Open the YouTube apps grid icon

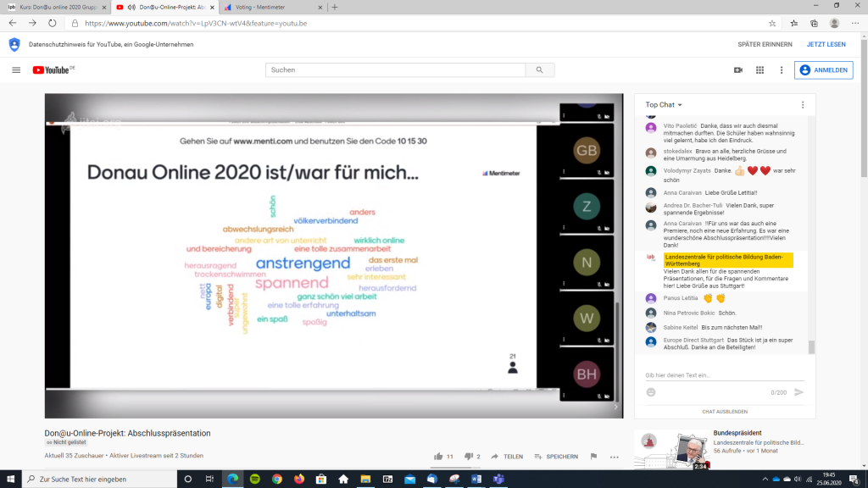(759, 70)
